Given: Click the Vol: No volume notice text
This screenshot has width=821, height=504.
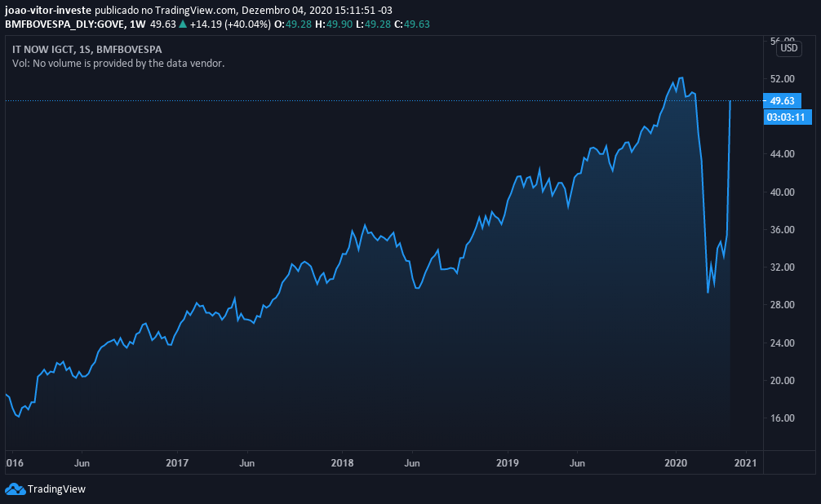Looking at the screenshot, I should tap(118, 64).
